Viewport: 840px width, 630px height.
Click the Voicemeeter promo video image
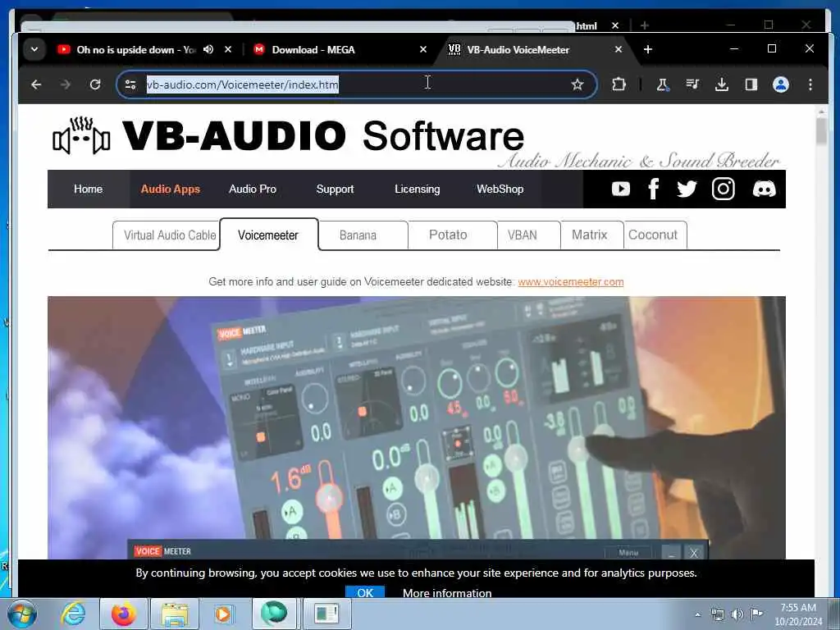pyautogui.click(x=416, y=427)
